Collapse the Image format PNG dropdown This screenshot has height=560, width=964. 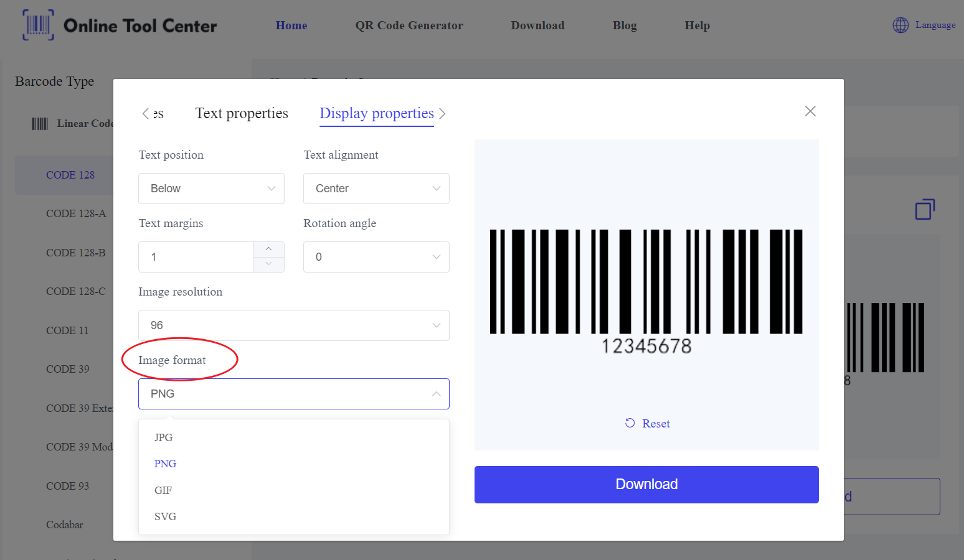click(x=294, y=394)
